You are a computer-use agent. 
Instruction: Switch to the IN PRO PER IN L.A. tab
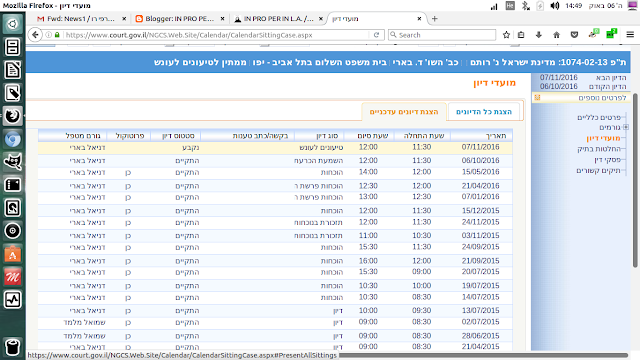click(278, 19)
